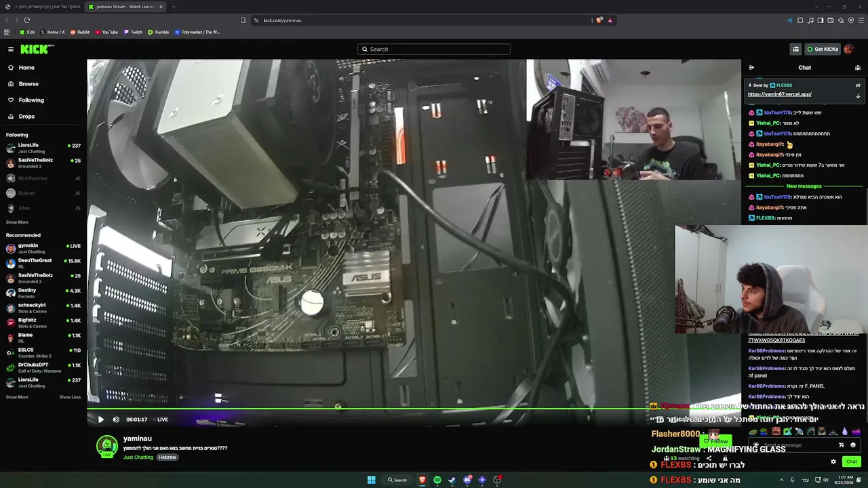Click the Kick search field

pyautogui.click(x=434, y=49)
